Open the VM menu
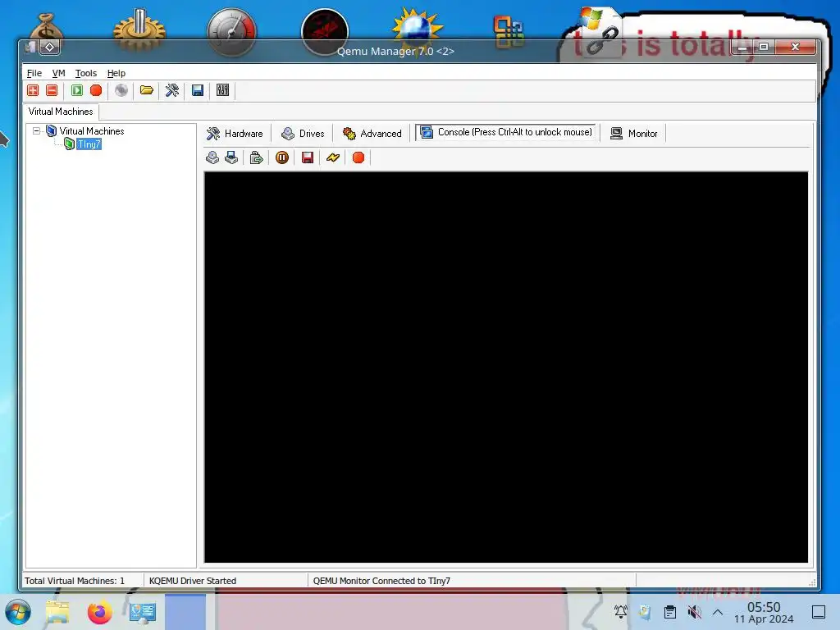Viewport: 840px width, 630px height. pos(58,73)
